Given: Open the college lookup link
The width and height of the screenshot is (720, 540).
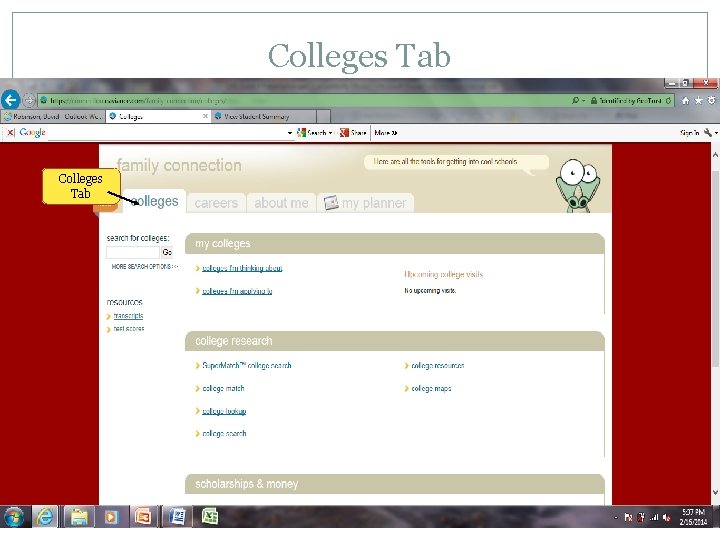Looking at the screenshot, I should tap(224, 411).
